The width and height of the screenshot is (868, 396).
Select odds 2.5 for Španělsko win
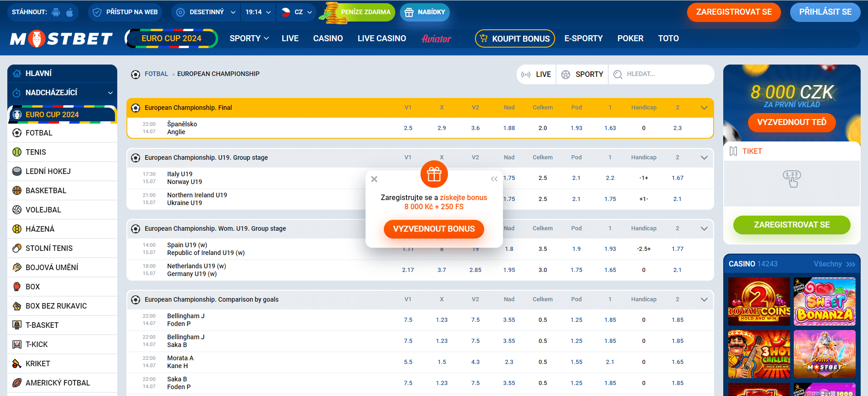pos(408,128)
